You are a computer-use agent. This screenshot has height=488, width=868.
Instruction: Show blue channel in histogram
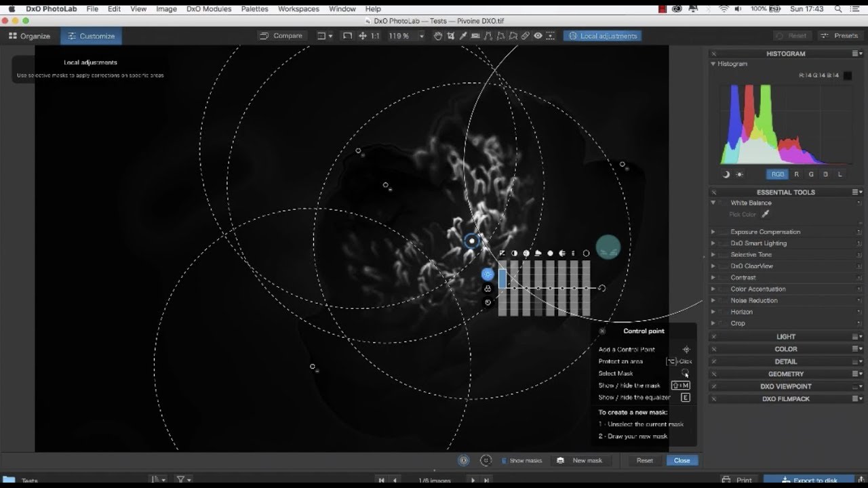click(825, 174)
